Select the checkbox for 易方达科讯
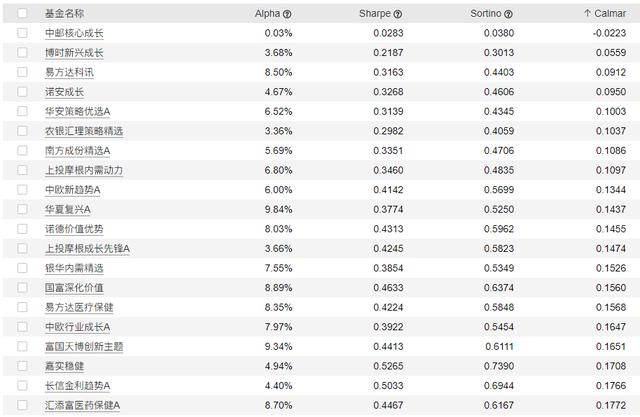The width and height of the screenshot is (640, 417). point(23,72)
